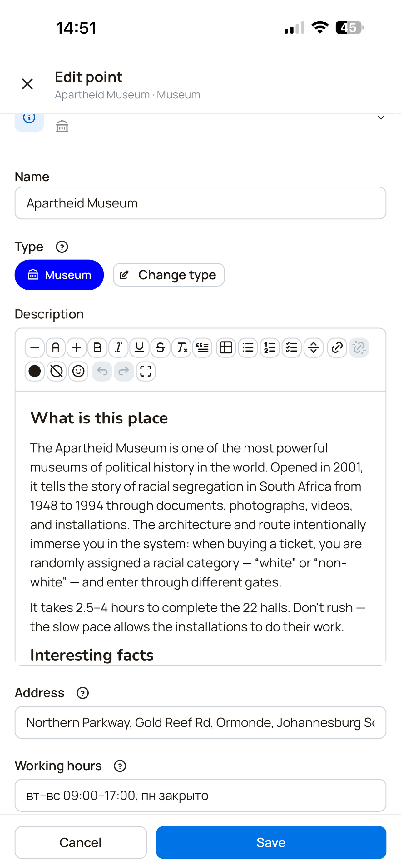Click the disabled remove link icon
This screenshot has height=868, width=401.
(x=359, y=348)
